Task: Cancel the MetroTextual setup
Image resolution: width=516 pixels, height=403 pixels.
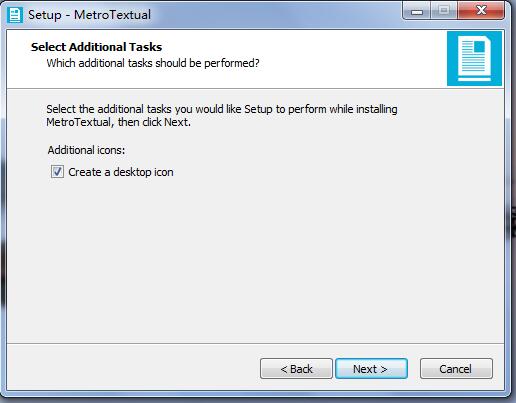Action: pyautogui.click(x=456, y=369)
